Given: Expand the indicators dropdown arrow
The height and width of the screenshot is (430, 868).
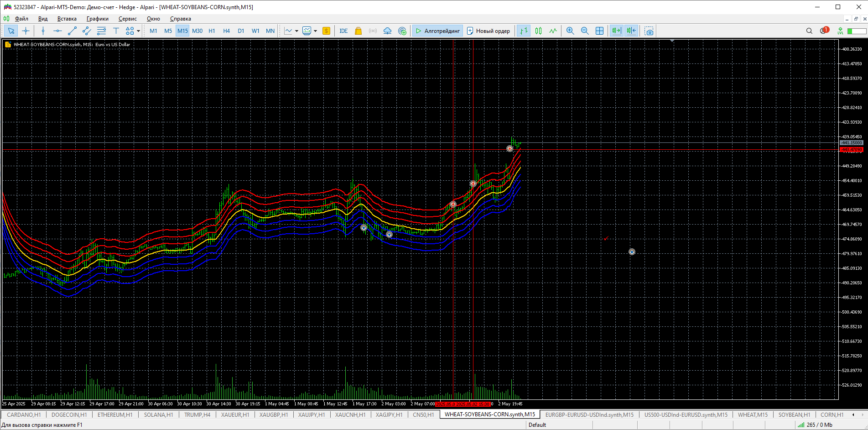Looking at the screenshot, I should click(296, 31).
